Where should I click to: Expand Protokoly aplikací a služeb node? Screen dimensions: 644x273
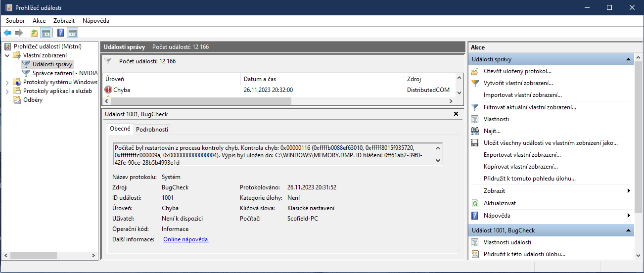click(x=7, y=91)
